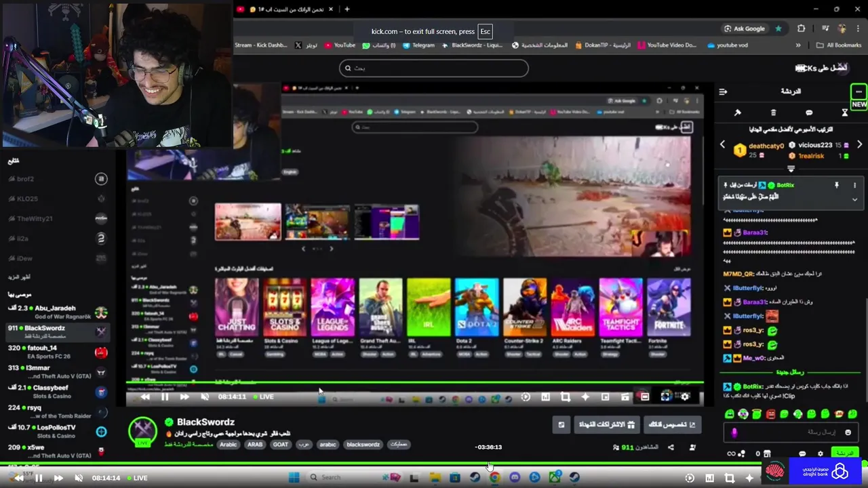Expand hidden bookmarks with double chevron

click(798, 45)
